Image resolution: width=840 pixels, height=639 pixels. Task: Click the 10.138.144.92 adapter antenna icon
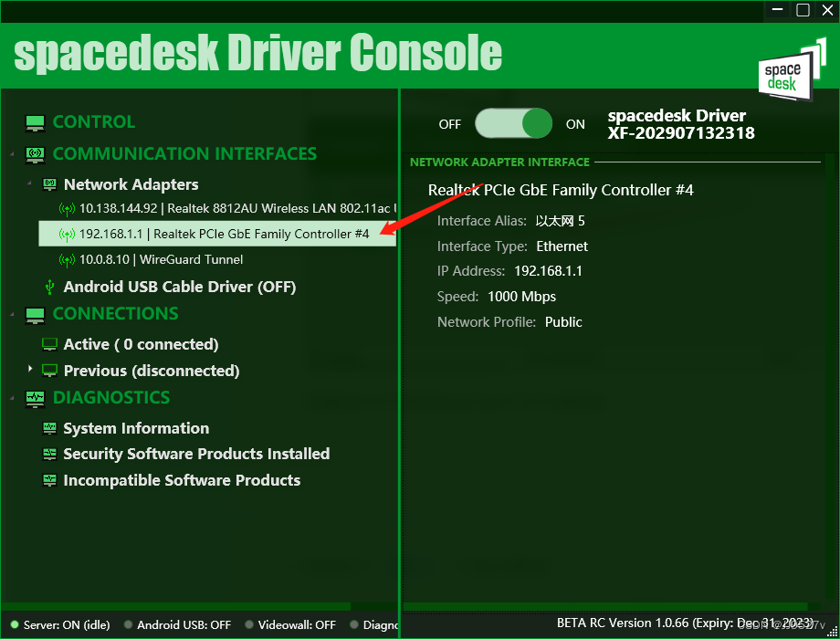tap(67, 209)
